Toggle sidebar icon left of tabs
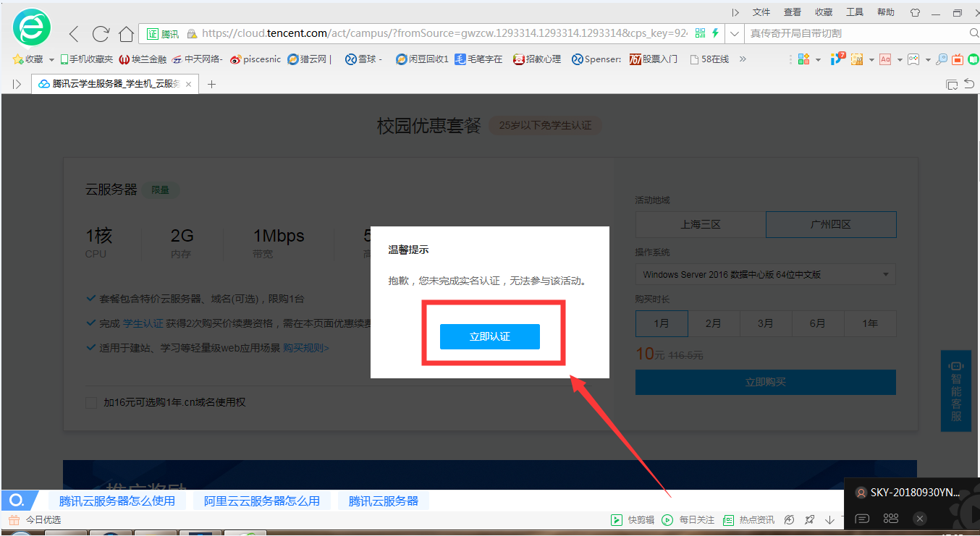Screen dimensions: 980x536 (x=17, y=84)
